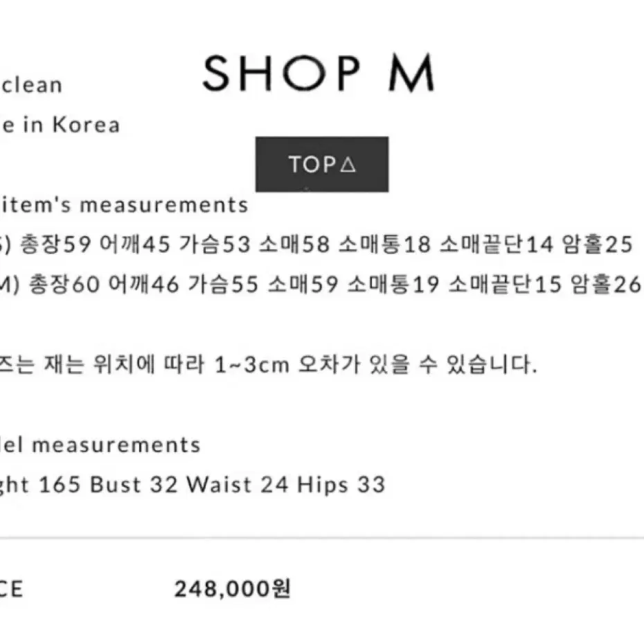Open the SHOP M logo link

pyautogui.click(x=319, y=73)
